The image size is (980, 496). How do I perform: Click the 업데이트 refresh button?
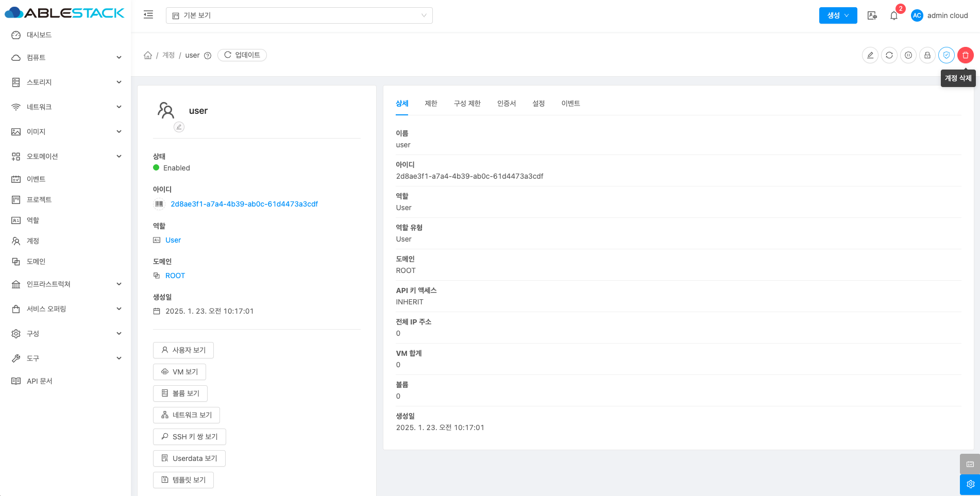pyautogui.click(x=242, y=55)
